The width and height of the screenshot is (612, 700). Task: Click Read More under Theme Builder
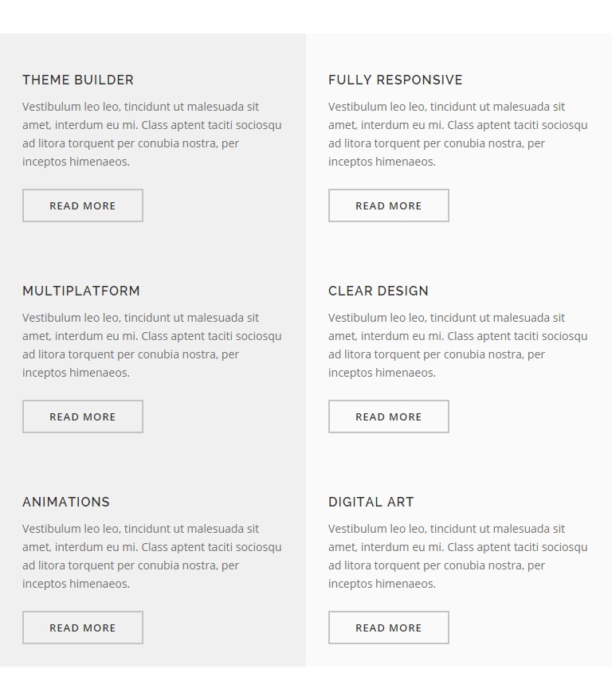pyautogui.click(x=83, y=205)
